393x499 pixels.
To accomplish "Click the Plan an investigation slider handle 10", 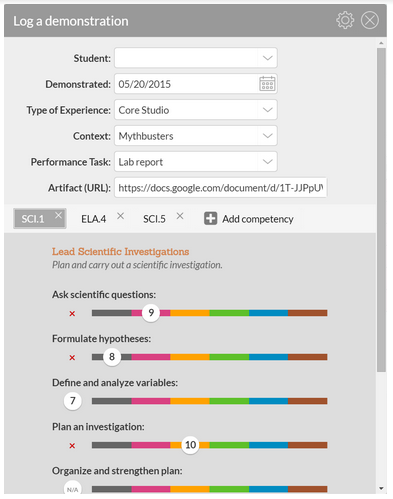I will (x=190, y=445).
